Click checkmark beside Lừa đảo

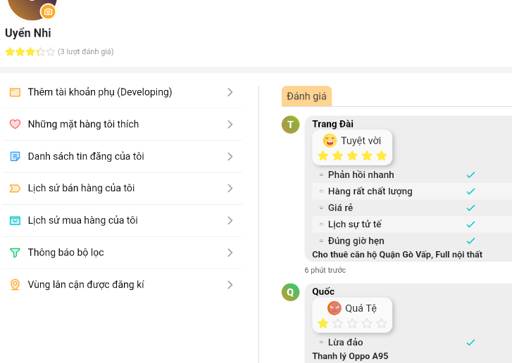[471, 342]
